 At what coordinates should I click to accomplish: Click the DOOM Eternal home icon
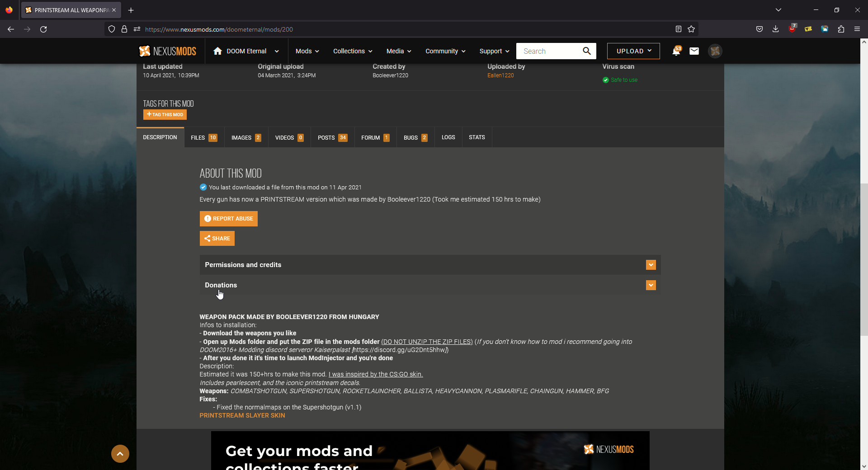coord(217,51)
